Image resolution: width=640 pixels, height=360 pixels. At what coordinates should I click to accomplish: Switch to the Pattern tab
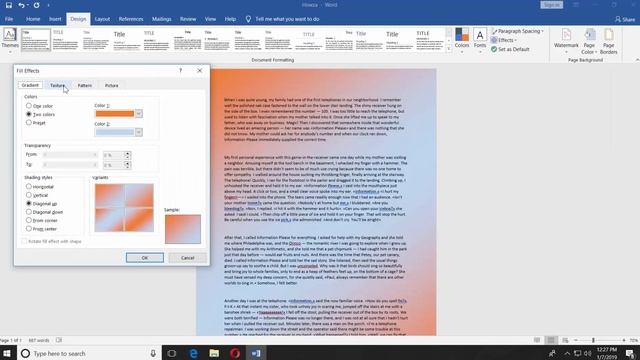coord(85,85)
